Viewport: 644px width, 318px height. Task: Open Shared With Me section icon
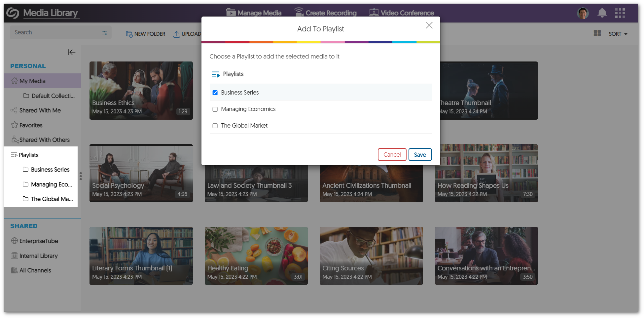tap(14, 110)
